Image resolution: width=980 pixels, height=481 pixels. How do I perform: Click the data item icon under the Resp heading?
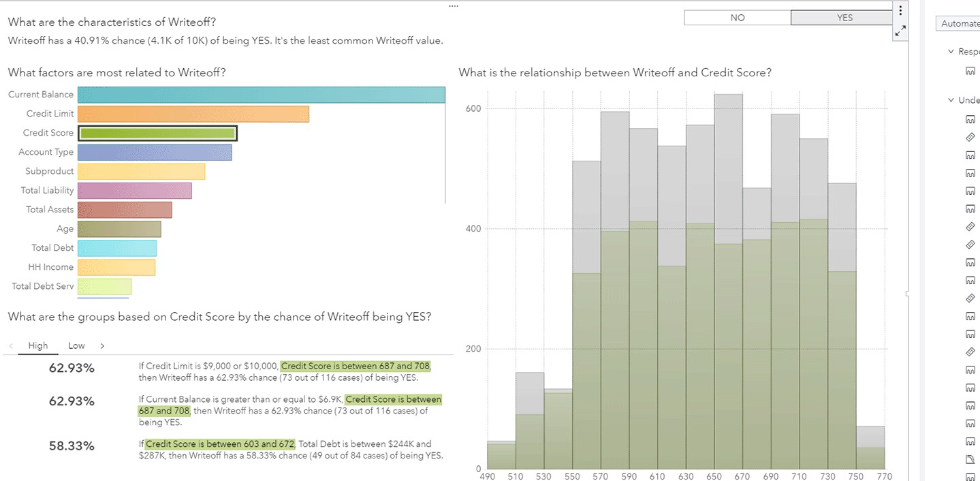coord(970,71)
